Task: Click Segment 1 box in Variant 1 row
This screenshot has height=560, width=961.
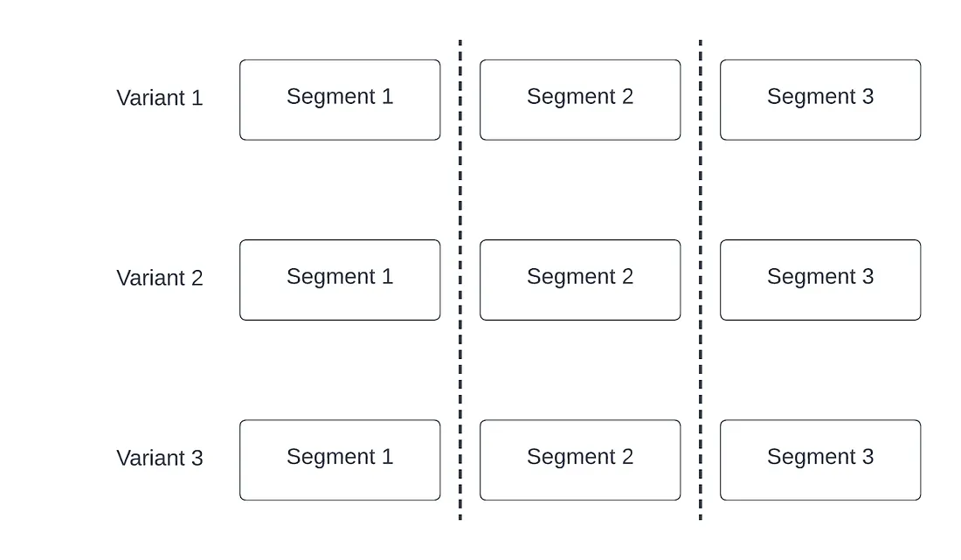Action: 340,100
